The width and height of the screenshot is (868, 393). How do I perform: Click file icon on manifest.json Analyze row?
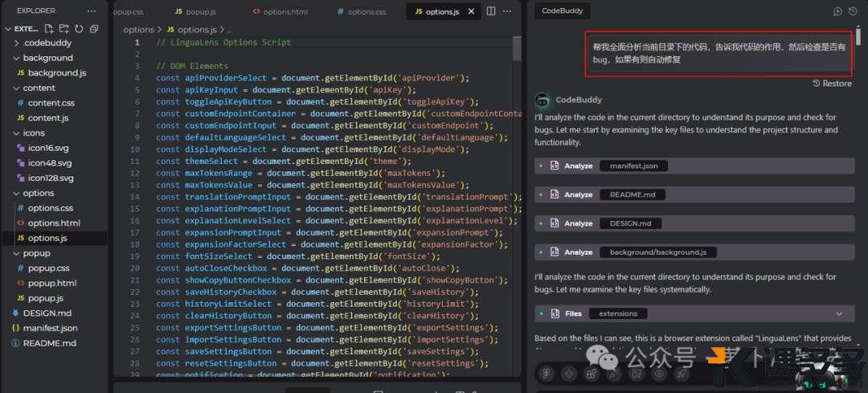pyautogui.click(x=554, y=166)
